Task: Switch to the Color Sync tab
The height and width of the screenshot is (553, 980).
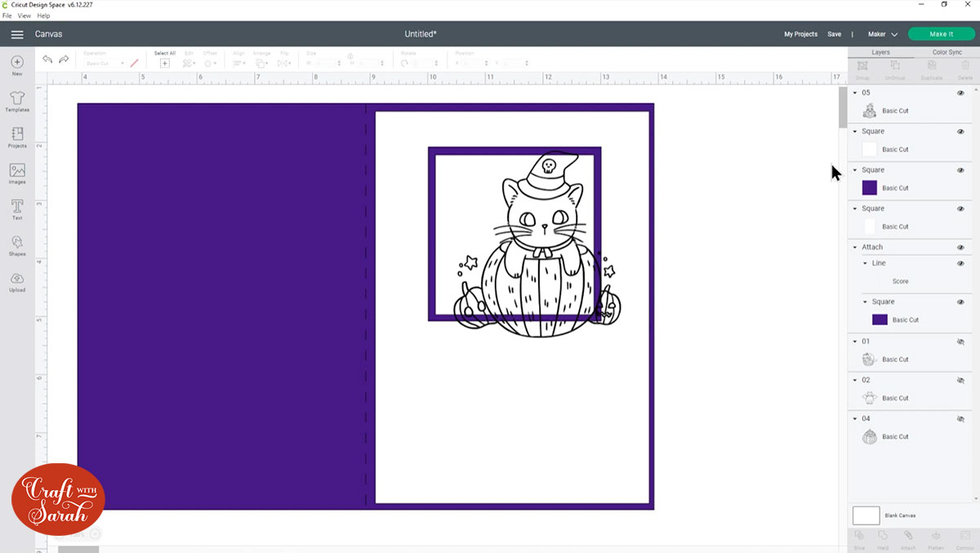Action: tap(947, 52)
